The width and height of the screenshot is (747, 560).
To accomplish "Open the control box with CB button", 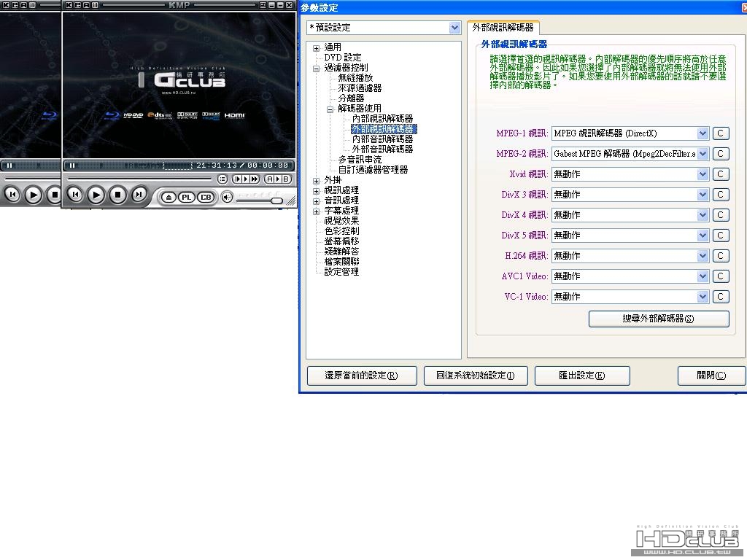I will pyautogui.click(x=205, y=197).
